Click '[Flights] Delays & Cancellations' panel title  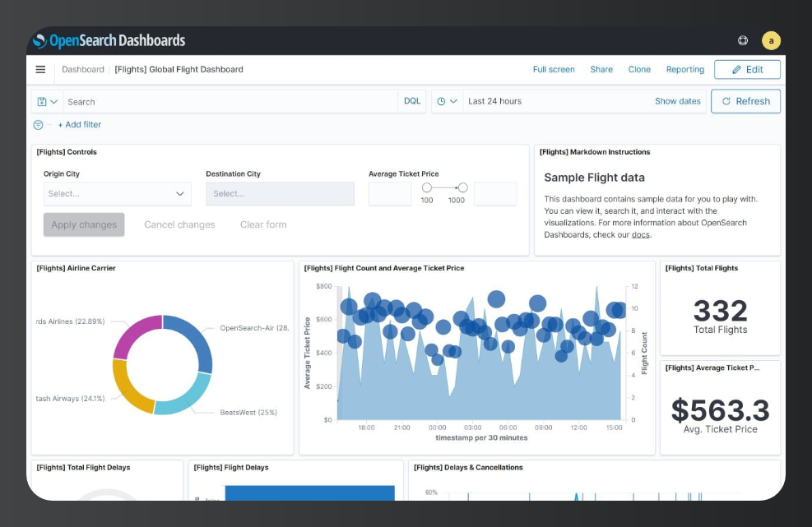tap(468, 468)
